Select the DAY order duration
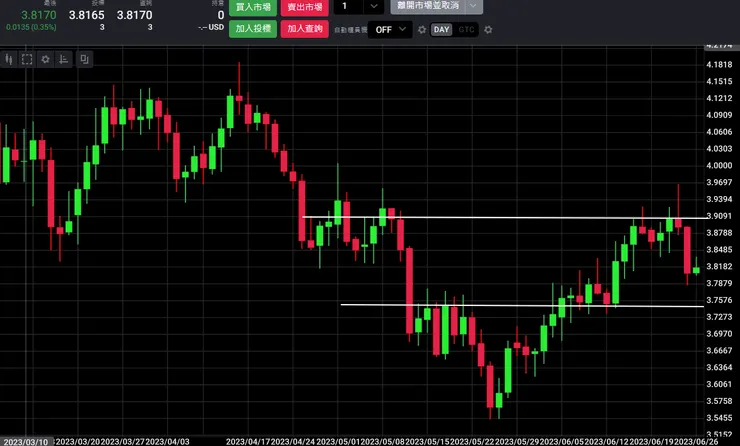740x446 pixels. [x=441, y=30]
